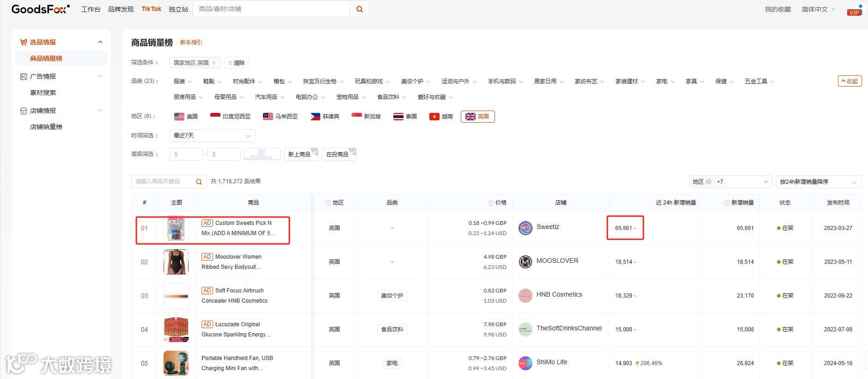Image resolution: width=868 pixels, height=379 pixels.
Task: Click the product keyword search magnifier
Action: 199,182
